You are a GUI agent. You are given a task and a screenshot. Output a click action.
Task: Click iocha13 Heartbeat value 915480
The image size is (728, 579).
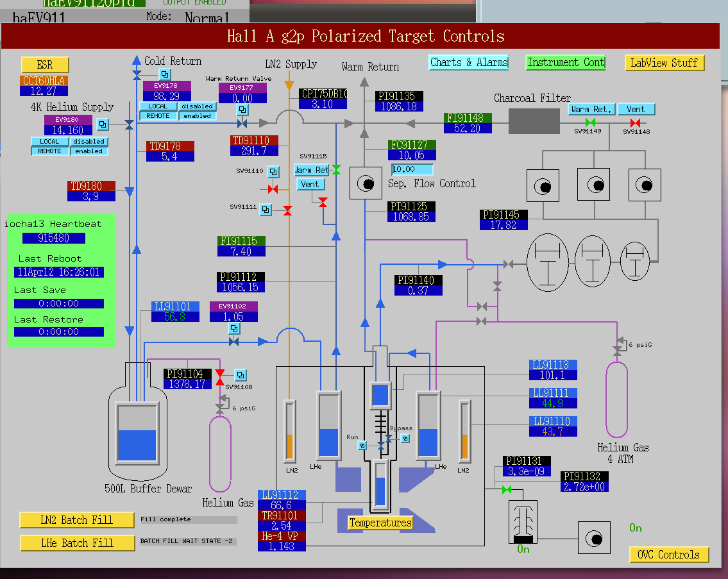[x=54, y=238]
